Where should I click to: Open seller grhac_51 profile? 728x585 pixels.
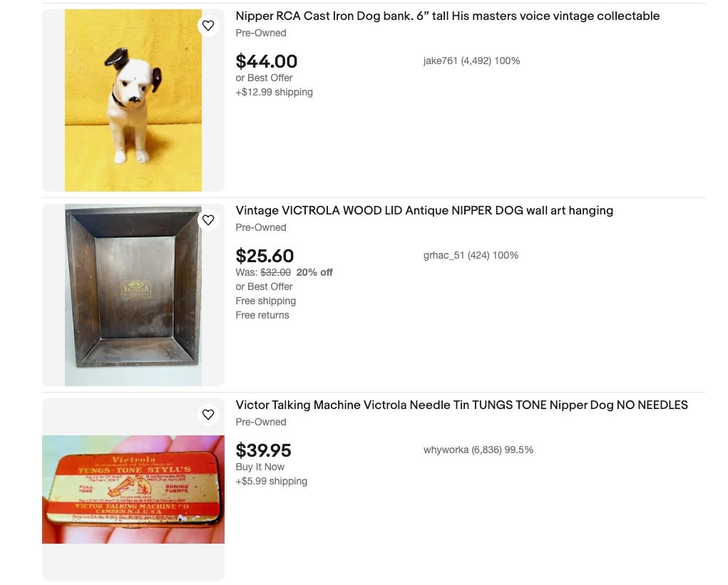(471, 255)
